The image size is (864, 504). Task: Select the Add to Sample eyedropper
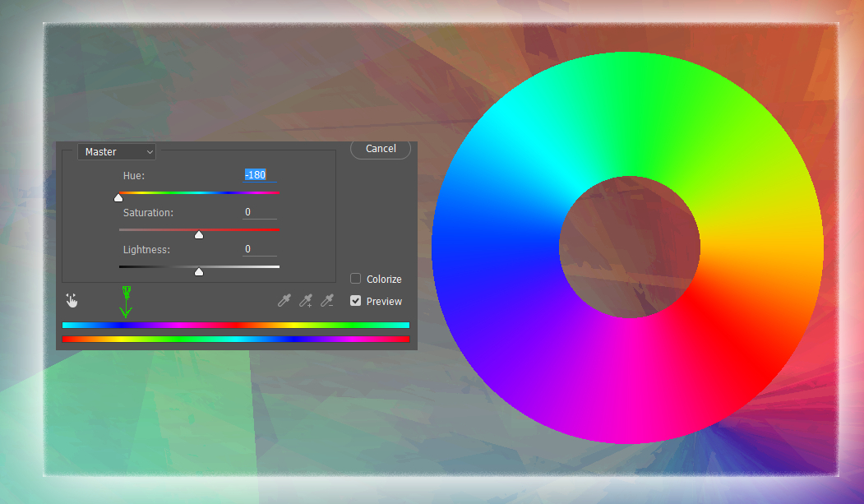pos(306,300)
